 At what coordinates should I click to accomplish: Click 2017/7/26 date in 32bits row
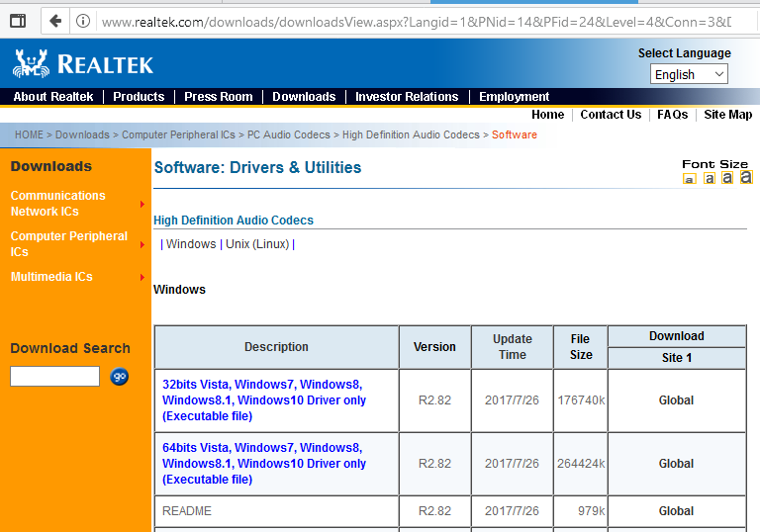512,400
